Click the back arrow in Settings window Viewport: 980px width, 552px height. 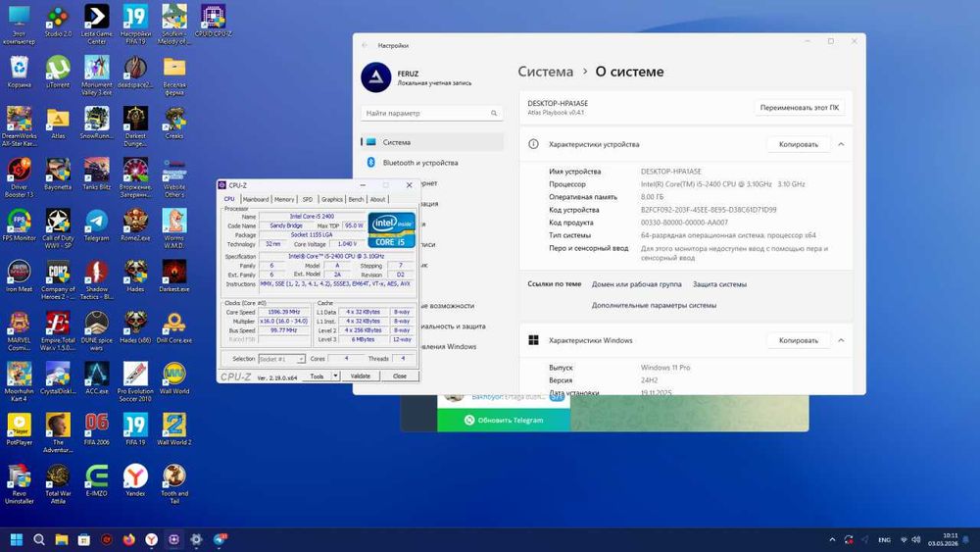coord(365,46)
